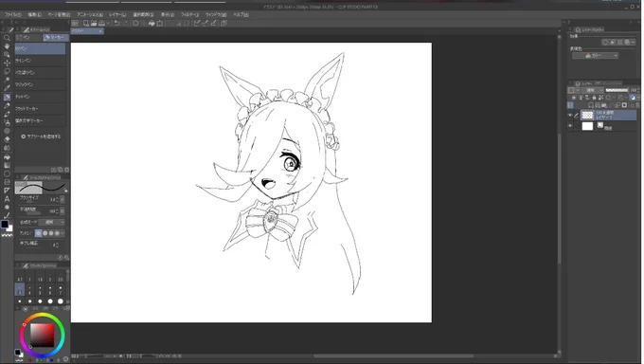This screenshot has height=364, width=644.
Task: Select the Eyedropper tool
Action: [x=7, y=88]
